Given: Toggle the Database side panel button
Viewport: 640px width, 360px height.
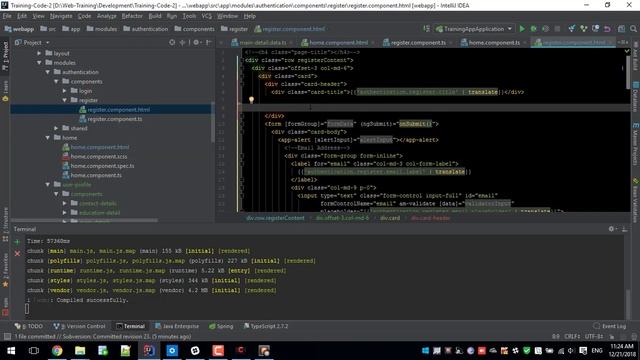Looking at the screenshot, I should point(636,96).
